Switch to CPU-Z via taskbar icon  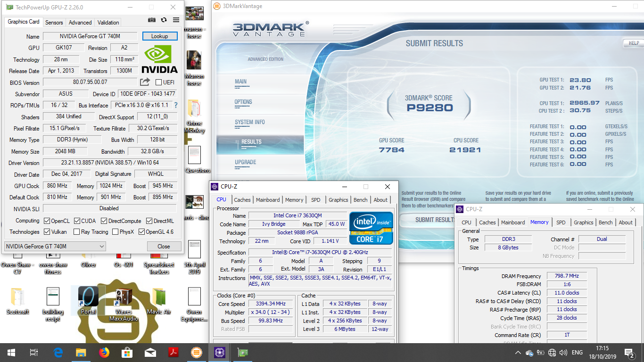(x=219, y=353)
